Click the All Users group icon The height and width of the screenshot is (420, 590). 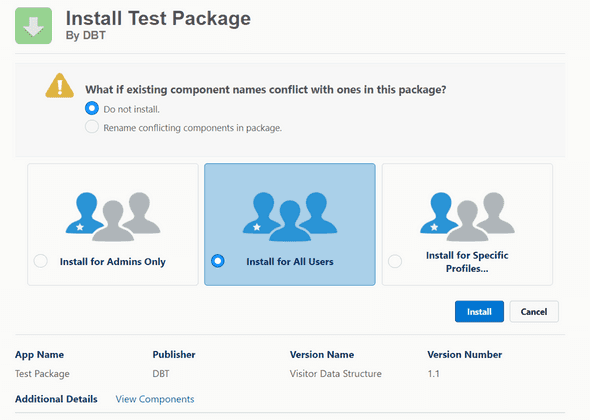(290, 216)
